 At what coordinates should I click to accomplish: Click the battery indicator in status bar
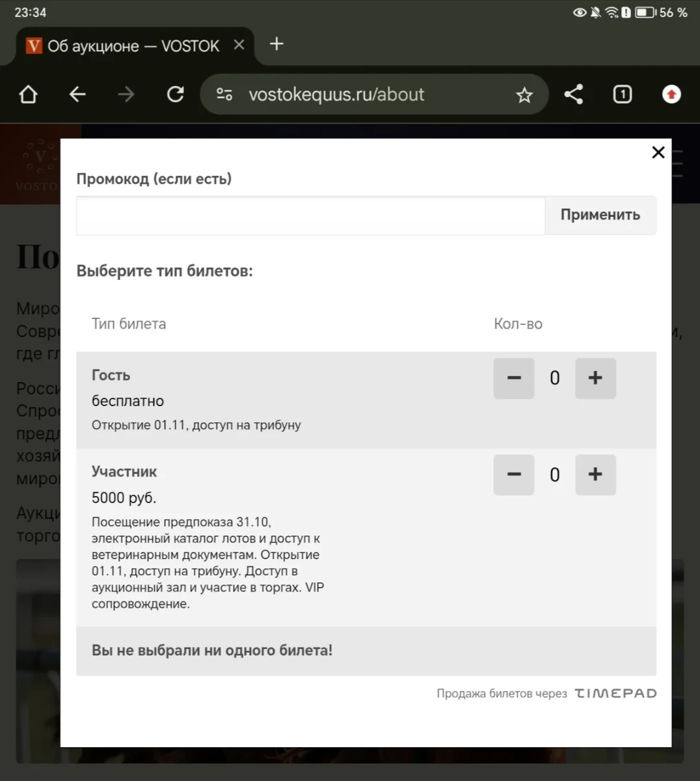(x=645, y=12)
